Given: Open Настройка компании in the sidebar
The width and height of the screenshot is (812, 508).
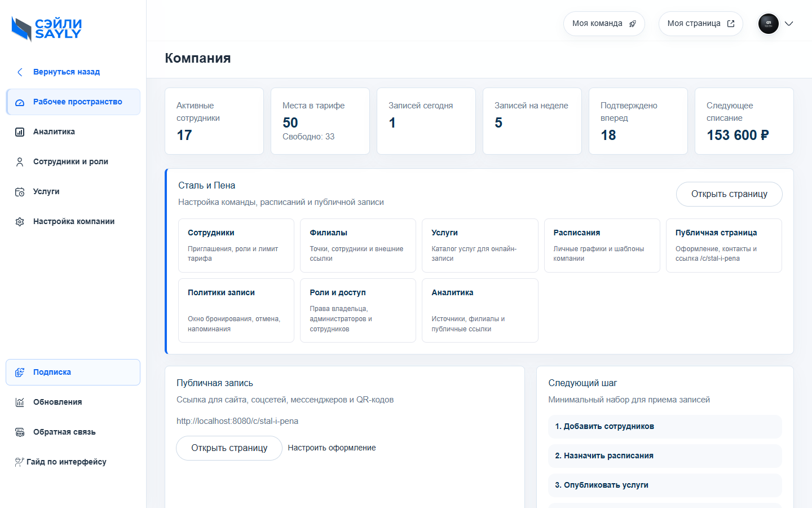Looking at the screenshot, I should pyautogui.click(x=73, y=222).
